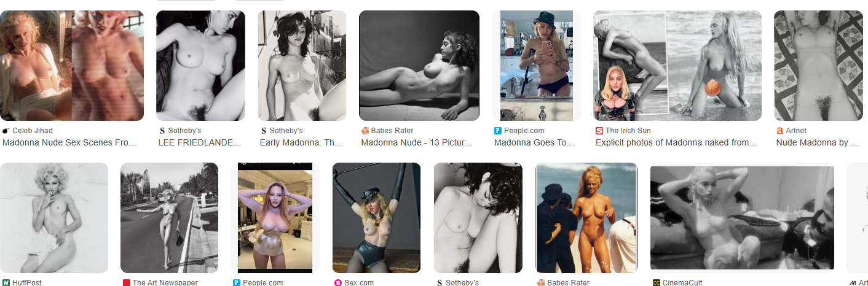The height and width of the screenshot is (286, 868).
Task: Click the HuffPost favicon icon
Action: click(x=6, y=282)
